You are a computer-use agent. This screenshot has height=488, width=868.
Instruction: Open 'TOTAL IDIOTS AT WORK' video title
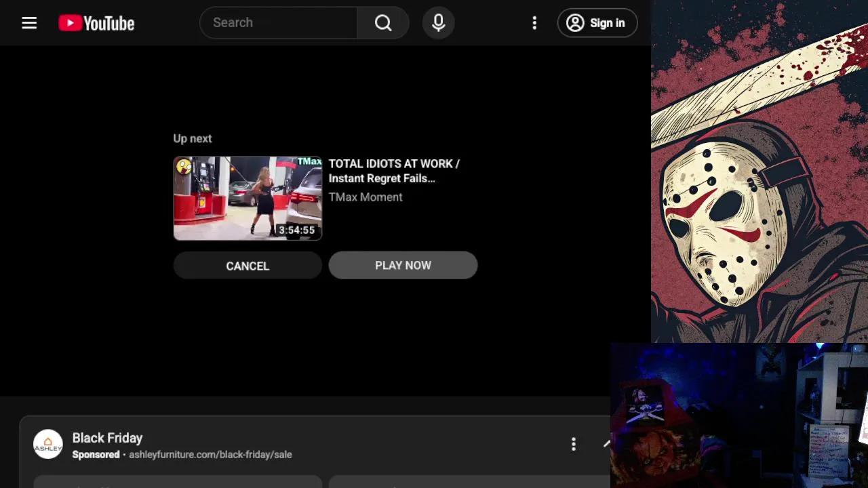coord(394,171)
